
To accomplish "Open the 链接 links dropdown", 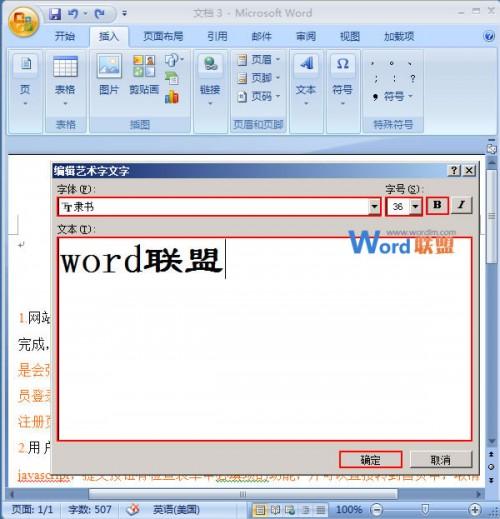I will pos(210,81).
